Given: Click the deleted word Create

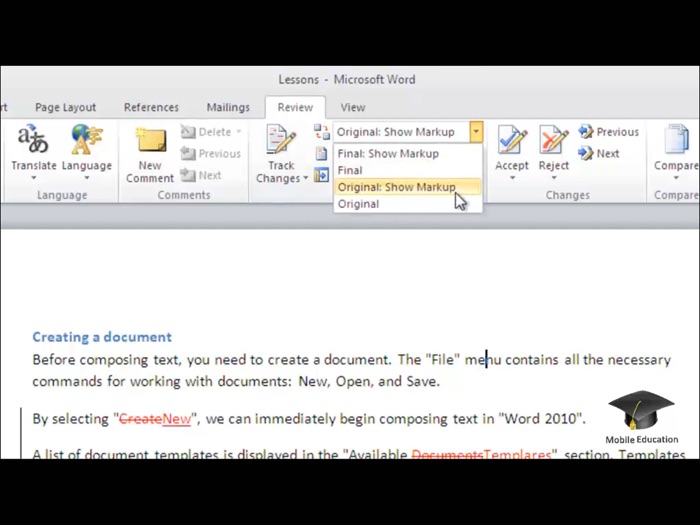Looking at the screenshot, I should click(141, 419).
